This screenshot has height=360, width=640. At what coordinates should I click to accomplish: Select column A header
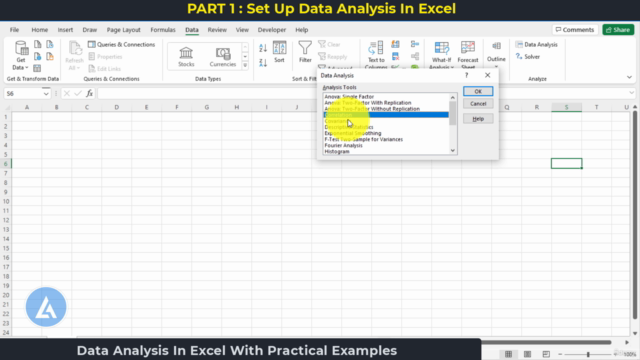27,107
